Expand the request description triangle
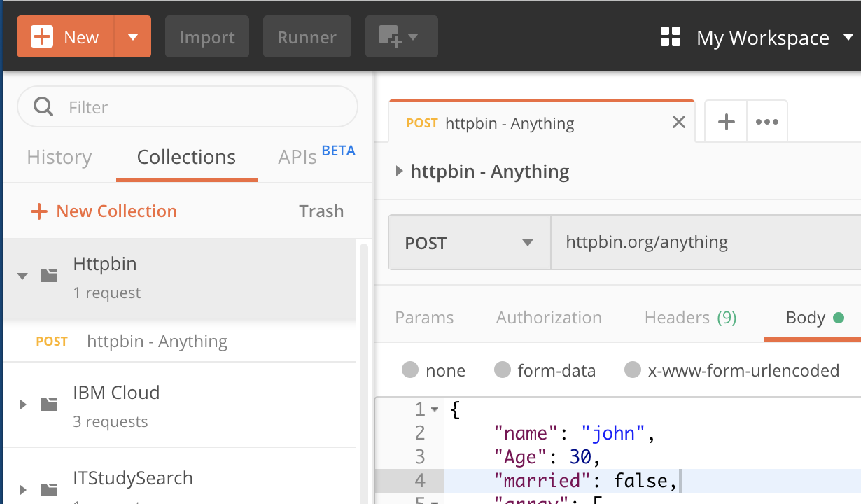This screenshot has height=504, width=861. pos(399,171)
